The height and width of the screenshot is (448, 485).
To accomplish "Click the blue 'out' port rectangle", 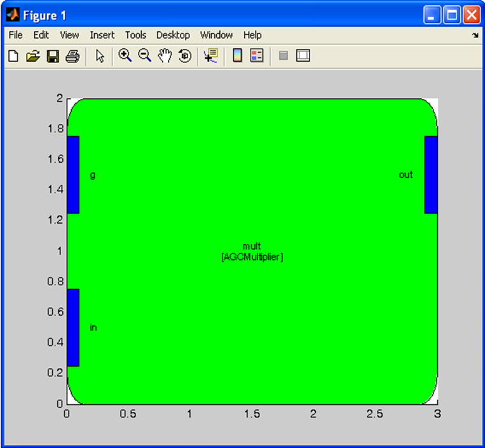I will (431, 175).
